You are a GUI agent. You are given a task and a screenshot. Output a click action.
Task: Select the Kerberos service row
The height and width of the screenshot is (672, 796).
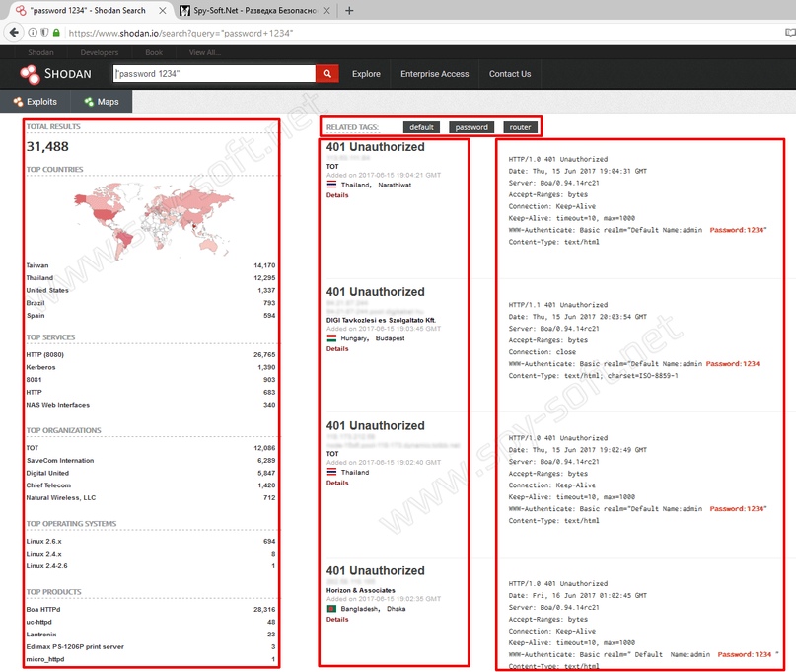coord(151,367)
